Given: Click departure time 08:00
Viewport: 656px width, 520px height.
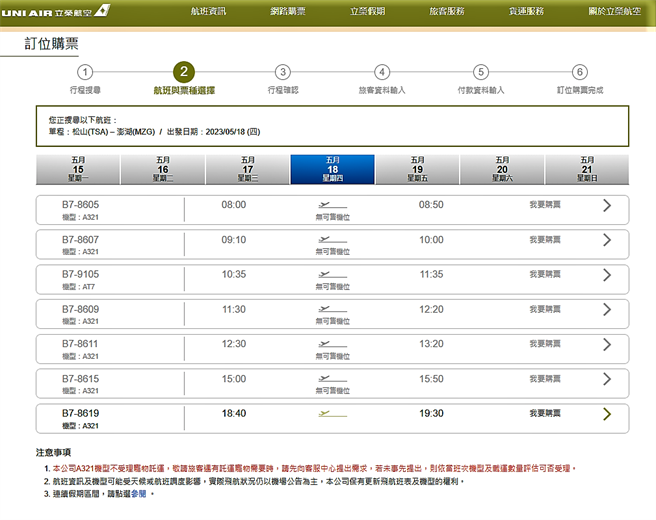Looking at the screenshot, I should tap(234, 205).
